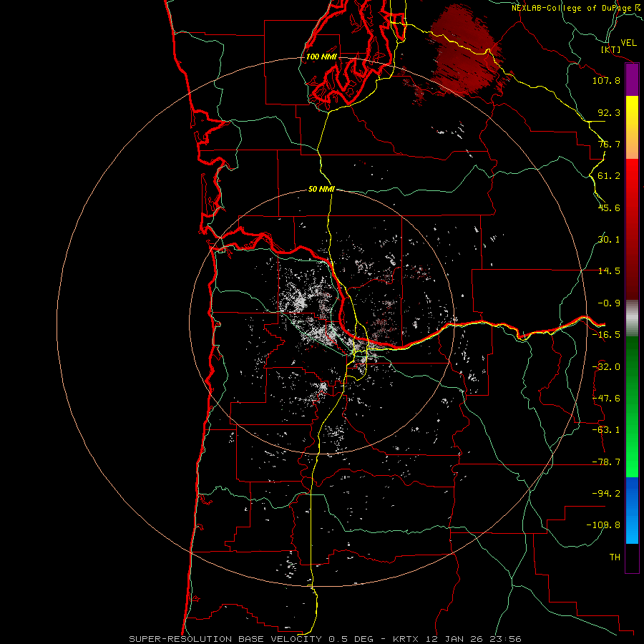This screenshot has height=644, width=644.
Task: Click the -78.7 velocity scale value
Action: click(x=606, y=462)
